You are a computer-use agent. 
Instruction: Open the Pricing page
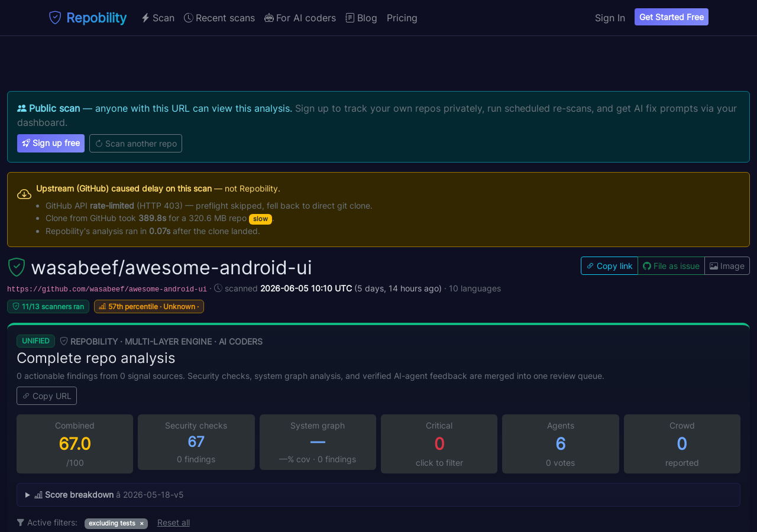click(402, 18)
